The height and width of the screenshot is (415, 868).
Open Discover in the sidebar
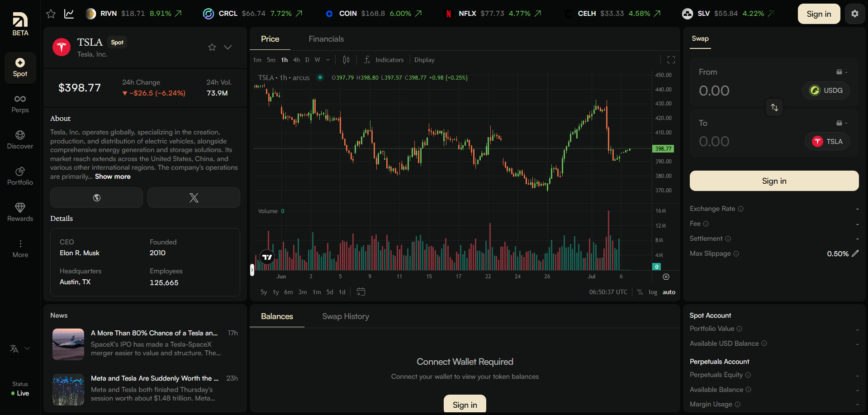[20, 140]
